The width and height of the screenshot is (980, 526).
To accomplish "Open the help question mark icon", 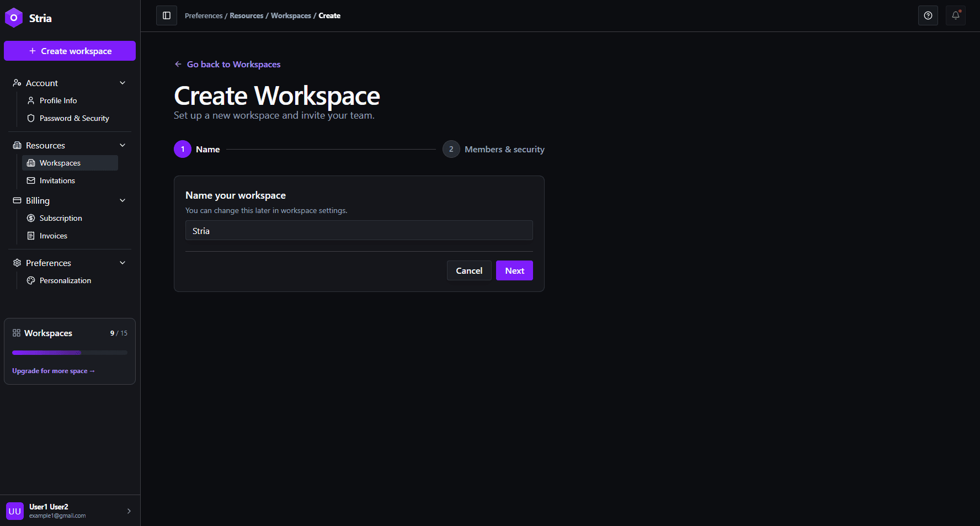I will tap(928, 15).
